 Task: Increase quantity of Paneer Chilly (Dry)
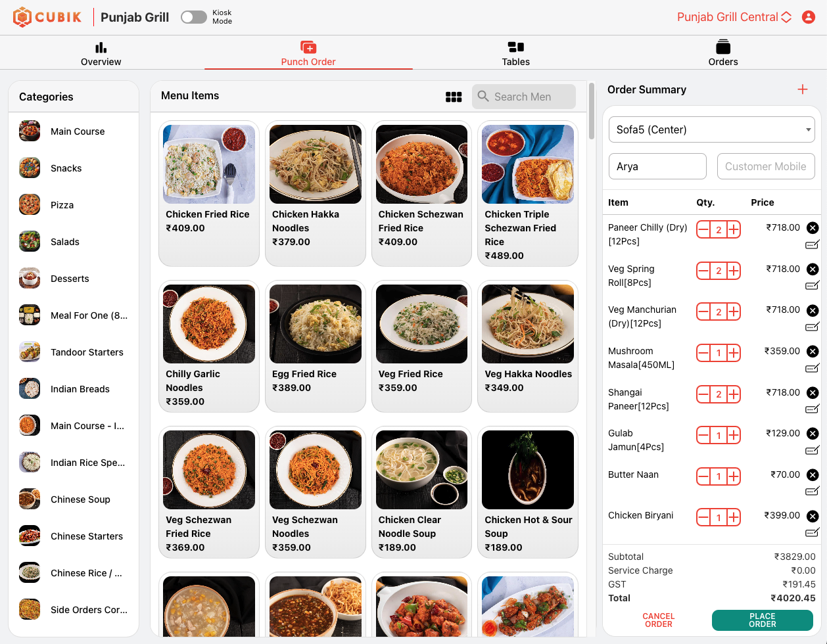pos(734,229)
